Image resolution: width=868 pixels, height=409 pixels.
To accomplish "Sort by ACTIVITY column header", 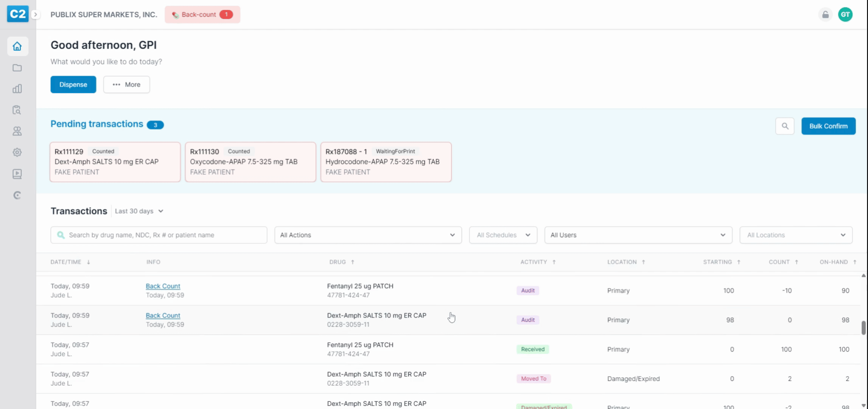I will pyautogui.click(x=538, y=262).
